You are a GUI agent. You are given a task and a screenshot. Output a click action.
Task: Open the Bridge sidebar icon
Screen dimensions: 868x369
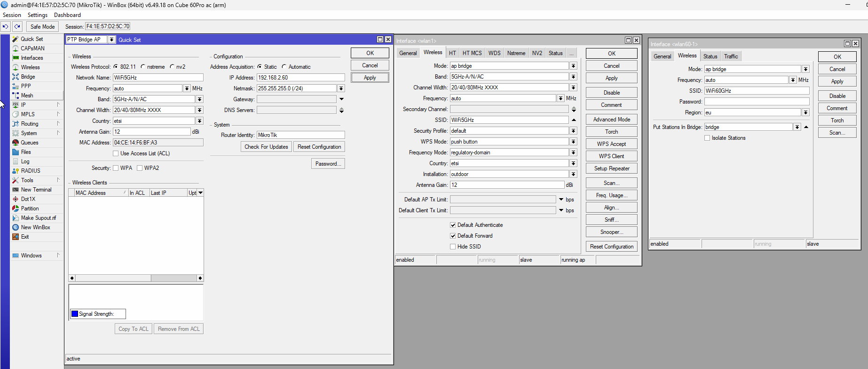[16, 77]
